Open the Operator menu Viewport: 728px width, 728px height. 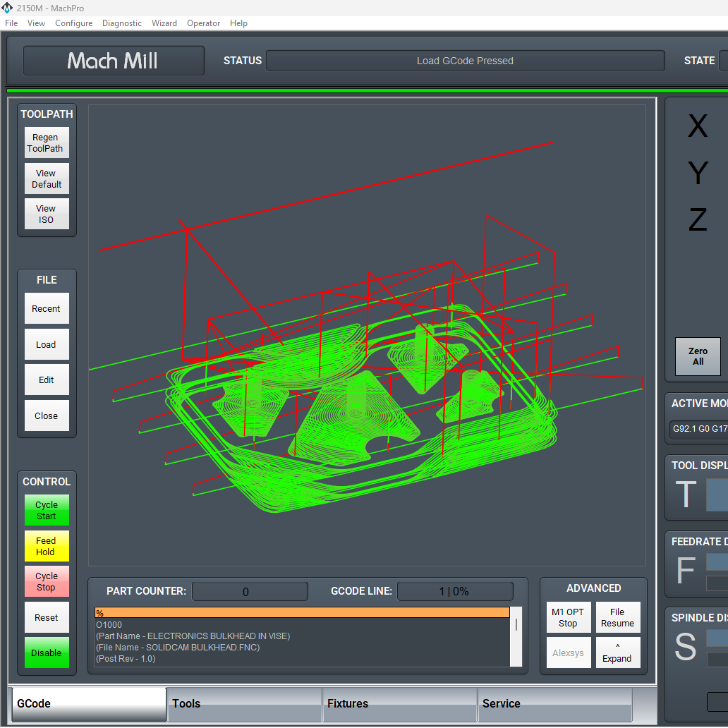click(x=203, y=23)
